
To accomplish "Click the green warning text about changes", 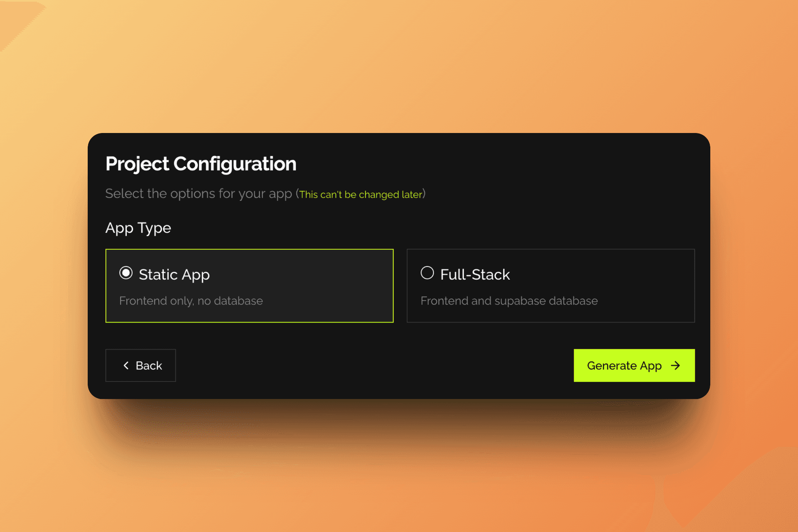I will coord(361,194).
